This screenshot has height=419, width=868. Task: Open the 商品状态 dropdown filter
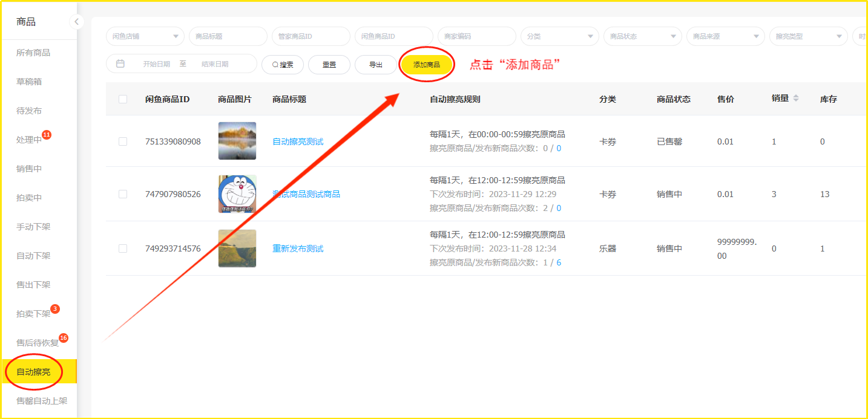tap(642, 36)
